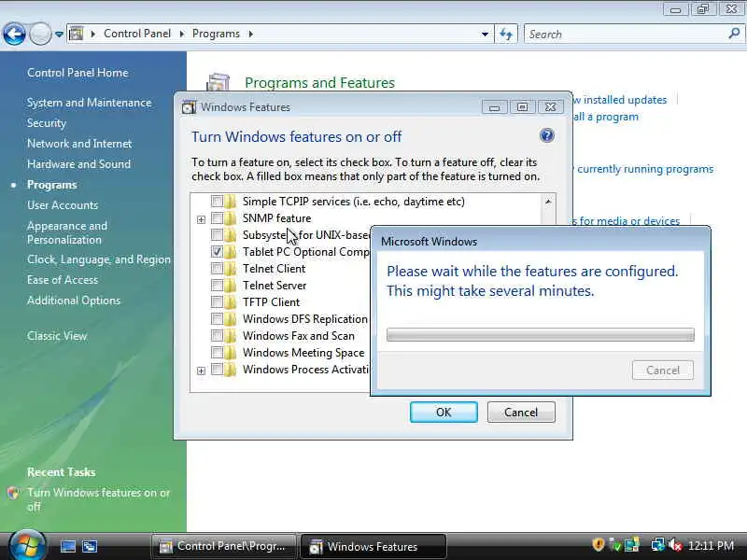Click the muted volume tray icon
The image size is (747, 560).
click(x=675, y=545)
